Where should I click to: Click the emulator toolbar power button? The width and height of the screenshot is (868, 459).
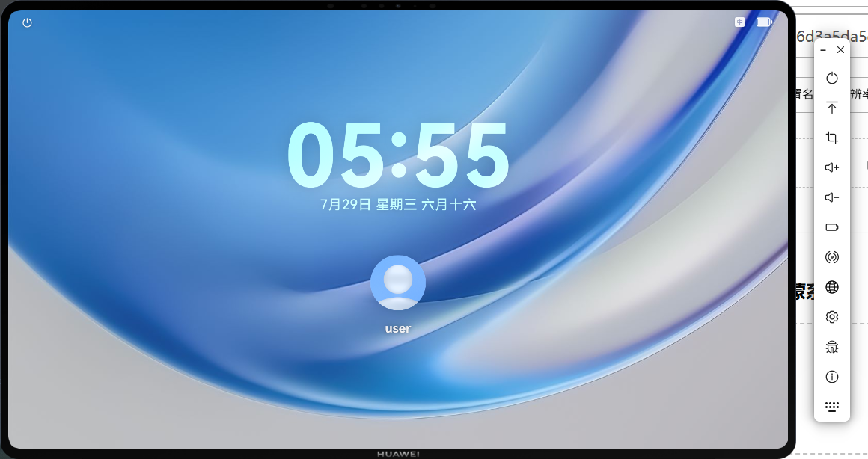click(832, 78)
